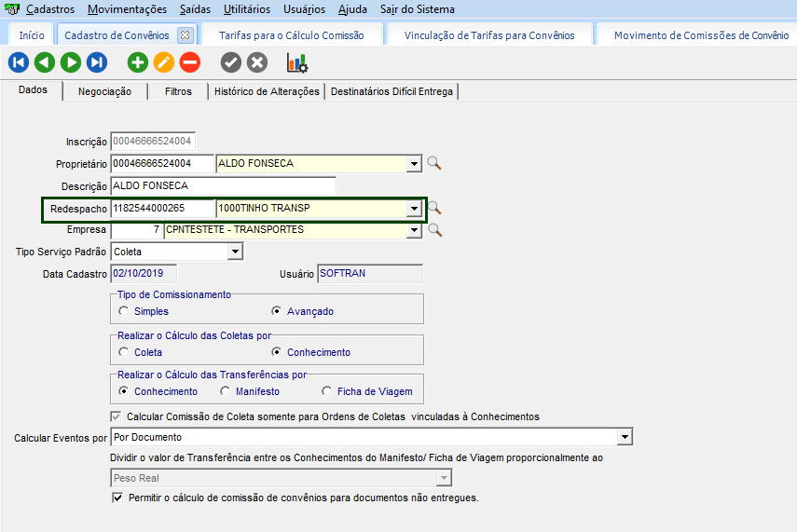
Task: Go to next record green arrow
Action: [71, 62]
